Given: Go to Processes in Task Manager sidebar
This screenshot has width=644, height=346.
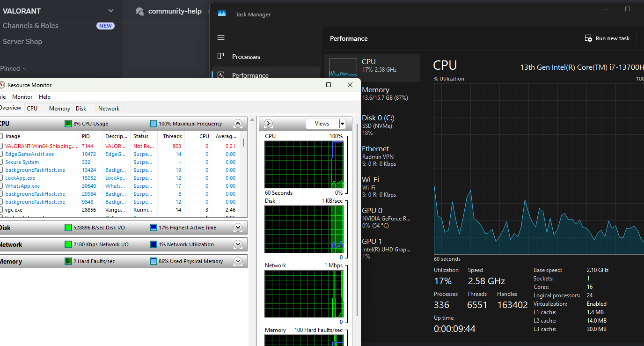Looking at the screenshot, I should 266,57.
